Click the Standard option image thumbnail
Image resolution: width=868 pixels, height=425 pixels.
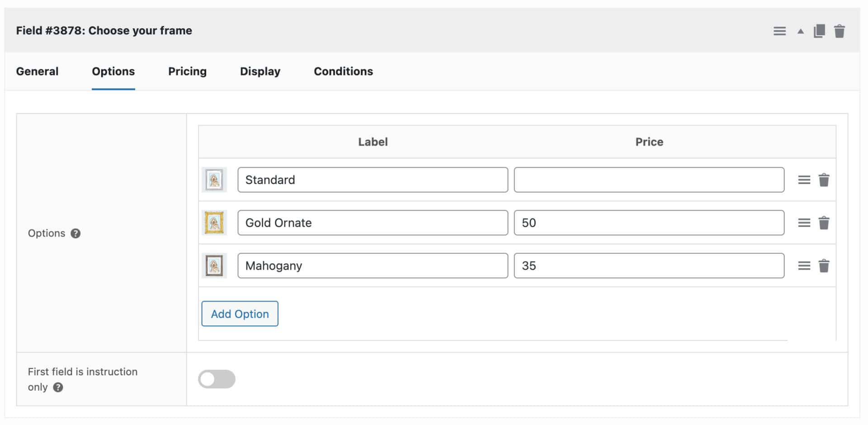point(214,180)
